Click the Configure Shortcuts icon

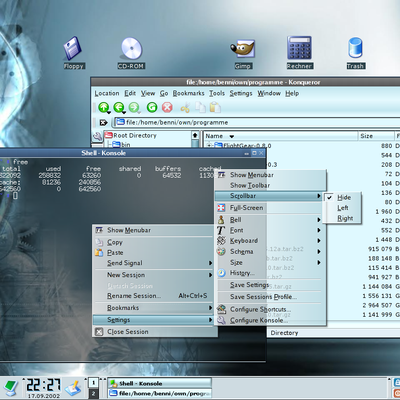[221, 309]
